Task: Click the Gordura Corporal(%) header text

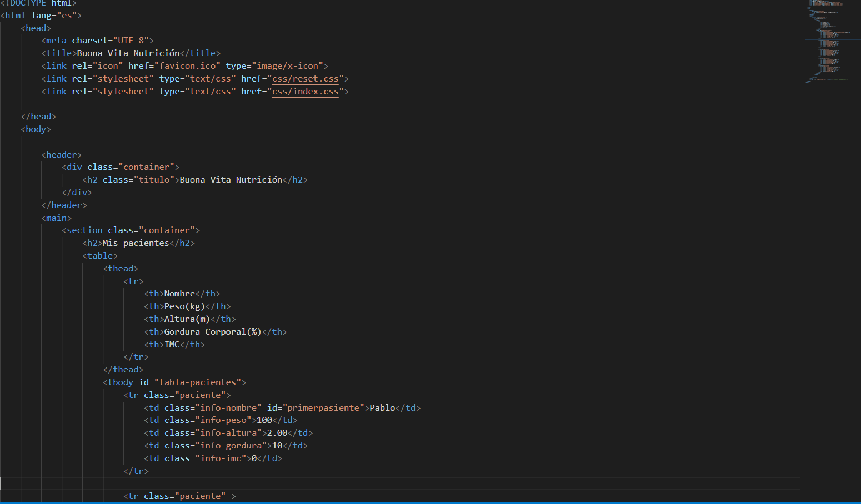Action: pos(213,332)
